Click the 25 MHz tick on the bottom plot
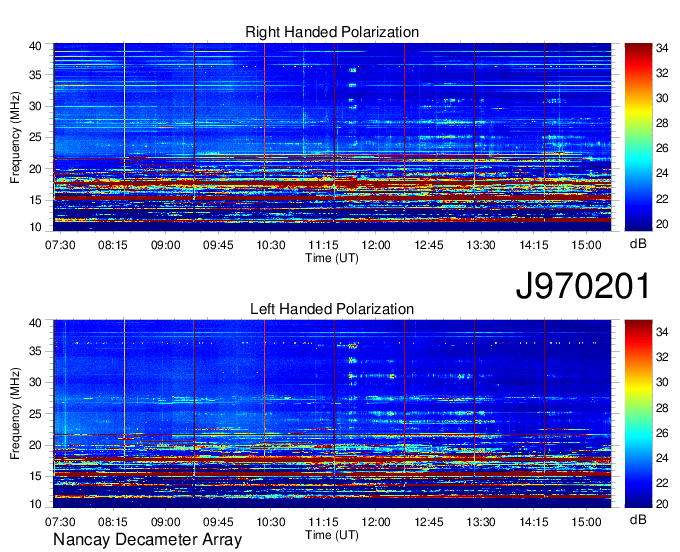 [36, 414]
